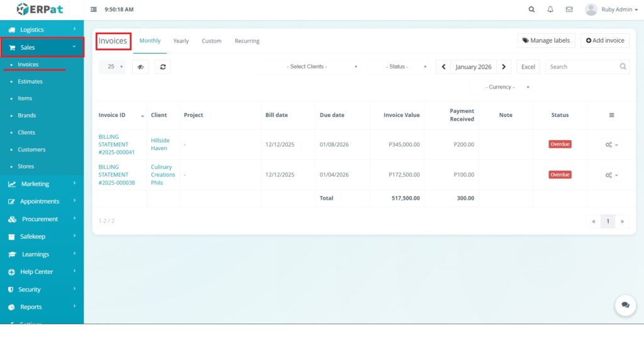The height and width of the screenshot is (360, 644).
Task: Go to next month arrow
Action: 504,67
